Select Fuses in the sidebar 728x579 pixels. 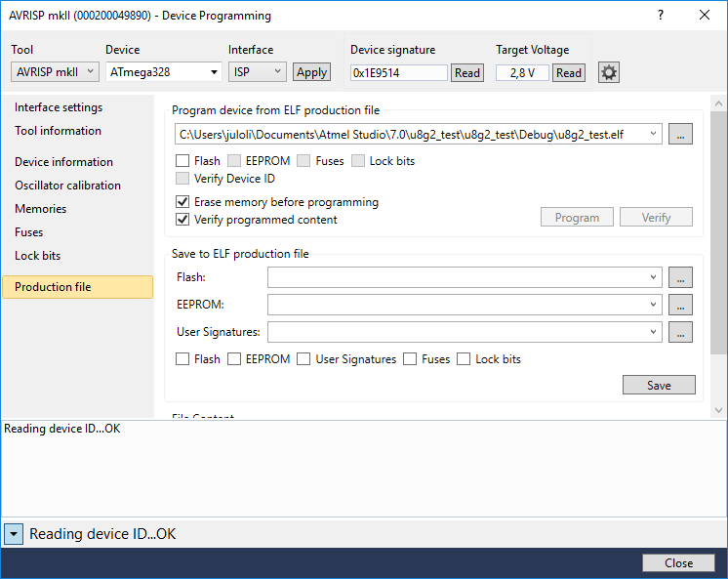coord(29,232)
